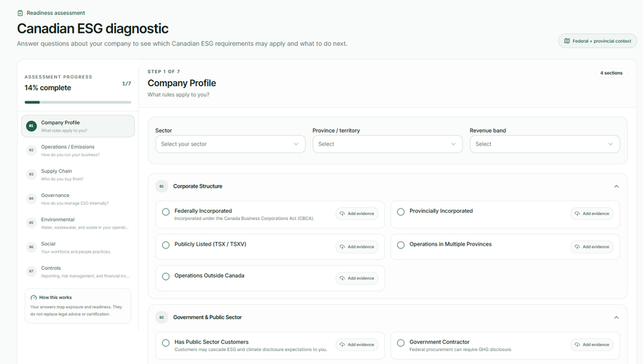This screenshot has height=364, width=643.
Task: Select the Publicly Listed (TSX / TSXV) option
Action: [x=166, y=245]
